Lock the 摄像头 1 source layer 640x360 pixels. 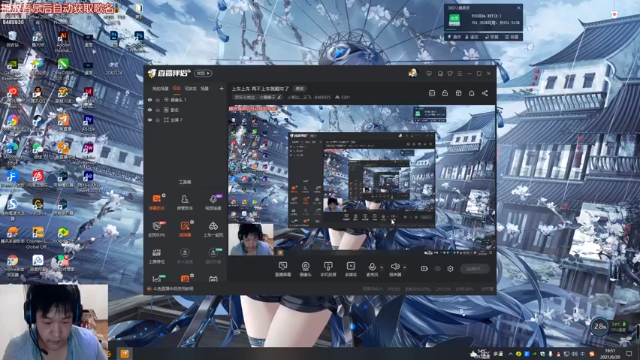(x=158, y=100)
